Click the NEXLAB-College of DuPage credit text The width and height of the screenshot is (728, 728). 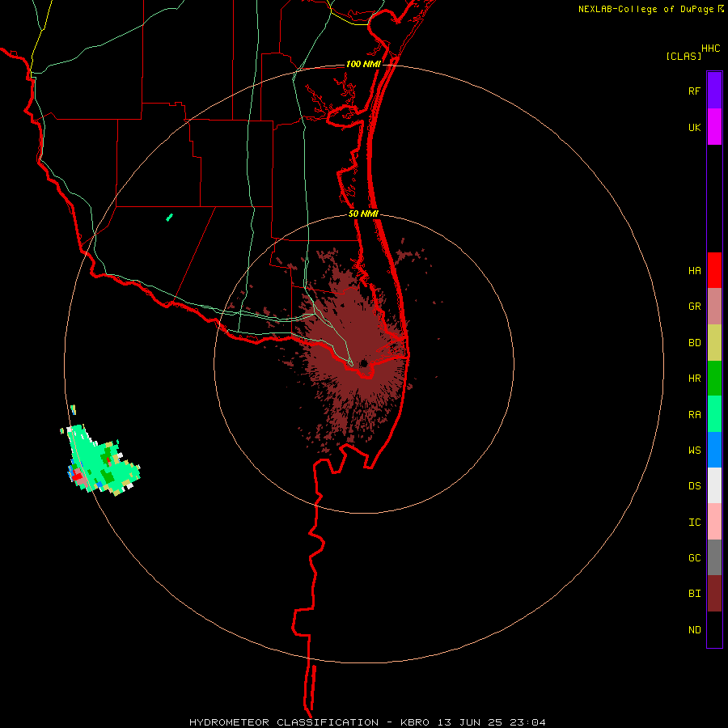pyautogui.click(x=645, y=9)
